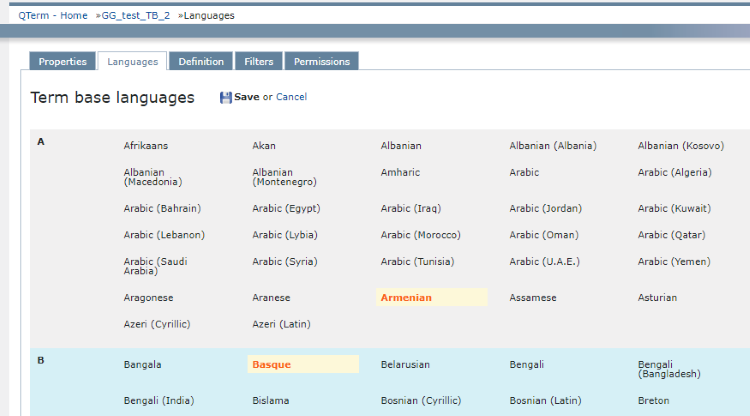The width and height of the screenshot is (750, 416).
Task: Go to the Permissions tab
Action: click(321, 62)
